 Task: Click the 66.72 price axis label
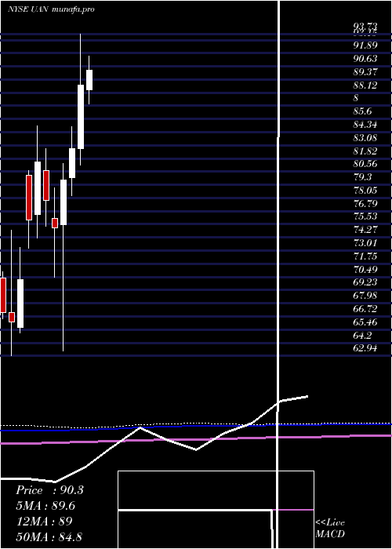tap(365, 309)
